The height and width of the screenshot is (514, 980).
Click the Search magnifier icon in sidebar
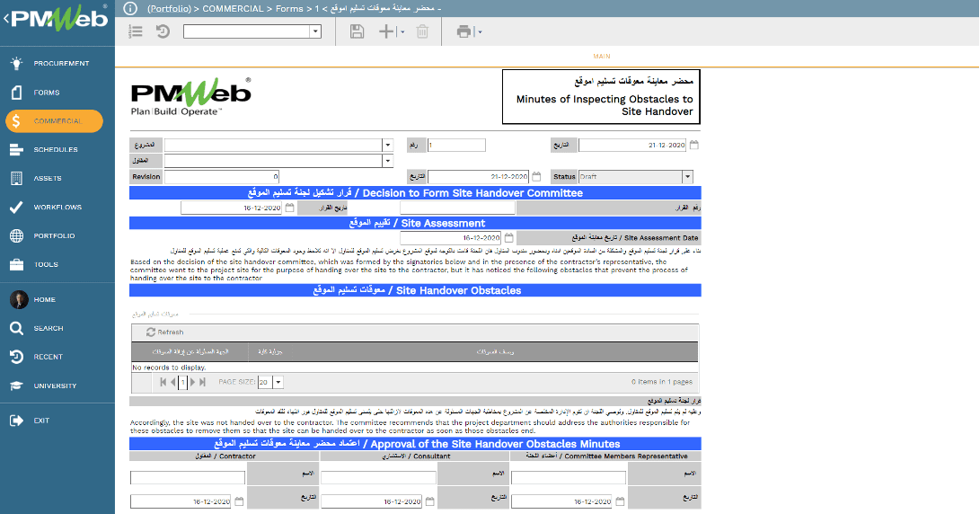[x=17, y=328]
